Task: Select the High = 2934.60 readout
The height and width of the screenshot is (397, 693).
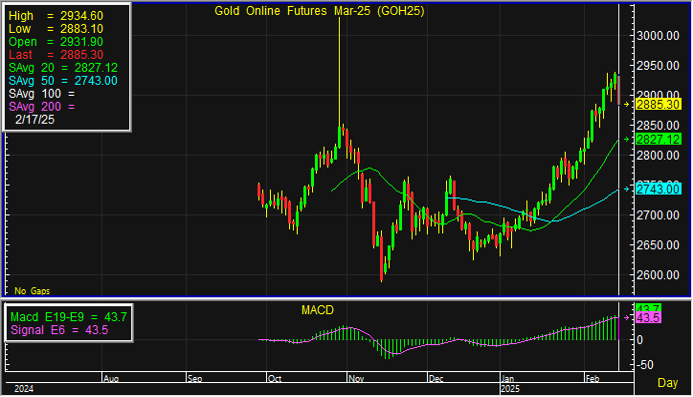Action: (x=56, y=16)
